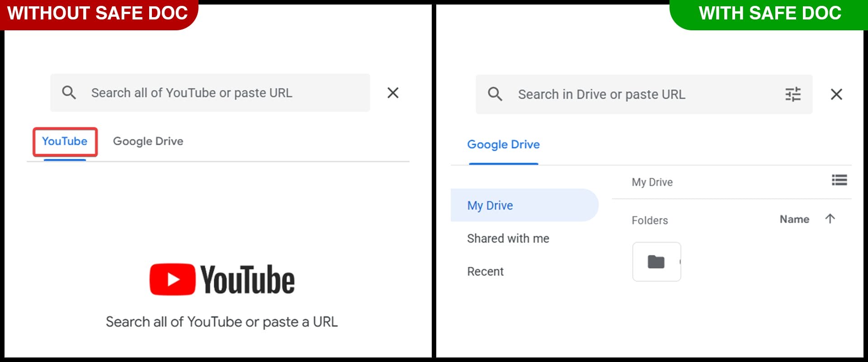Click the Name sort column header
The width and height of the screenshot is (868, 362).
pos(794,219)
